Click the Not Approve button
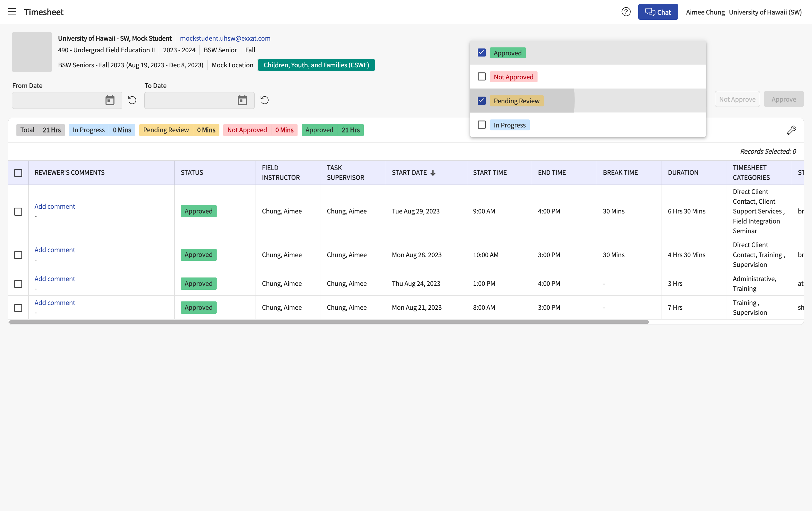This screenshot has height=511, width=812. 737,99
